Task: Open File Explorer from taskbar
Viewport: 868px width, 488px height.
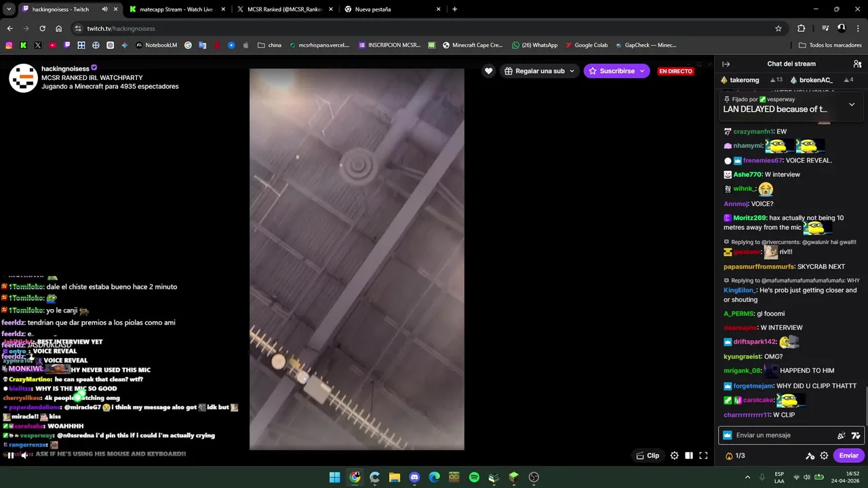Action: [394, 477]
